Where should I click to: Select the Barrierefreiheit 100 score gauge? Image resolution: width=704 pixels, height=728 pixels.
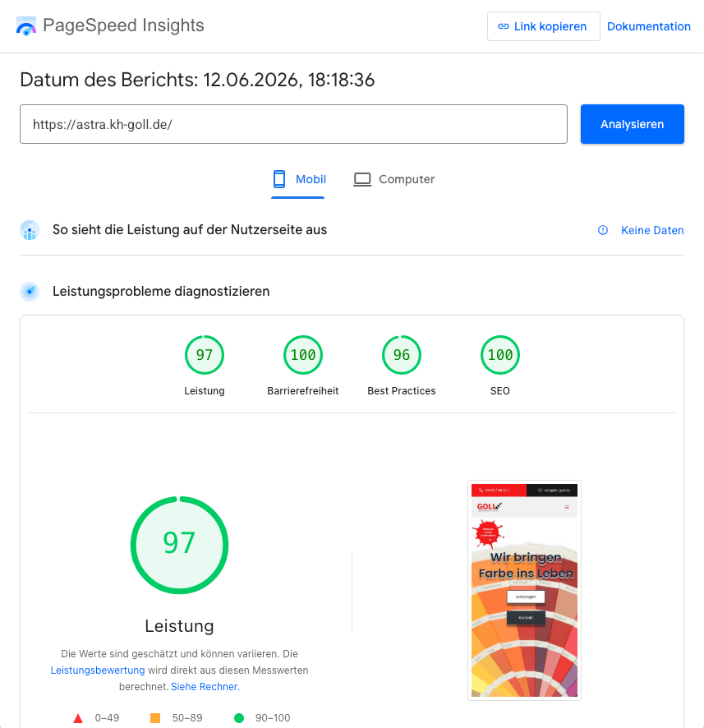(303, 355)
